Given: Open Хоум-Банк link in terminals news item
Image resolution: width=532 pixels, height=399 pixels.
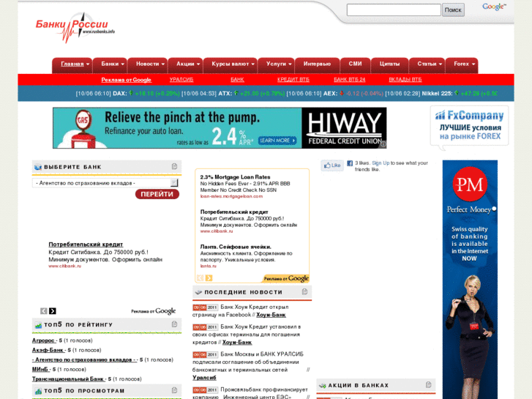Looking at the screenshot, I should coord(237,343).
